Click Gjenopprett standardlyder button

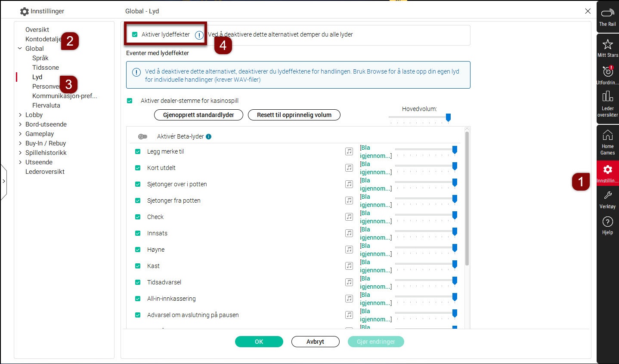pos(198,115)
